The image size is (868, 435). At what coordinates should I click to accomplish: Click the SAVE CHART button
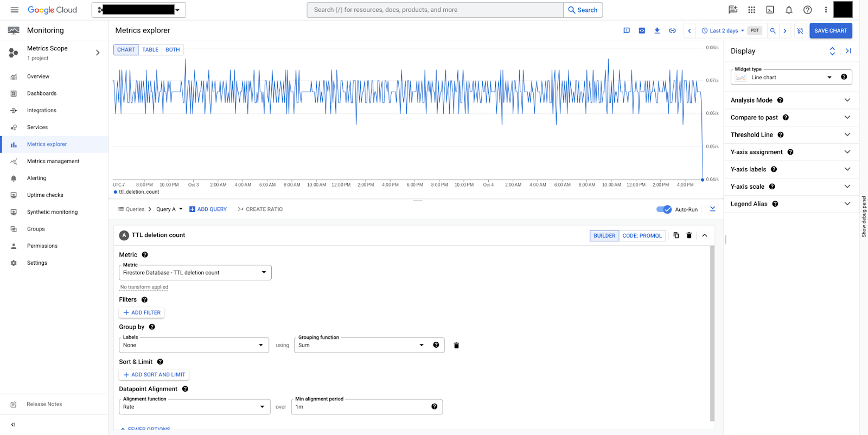coord(830,31)
